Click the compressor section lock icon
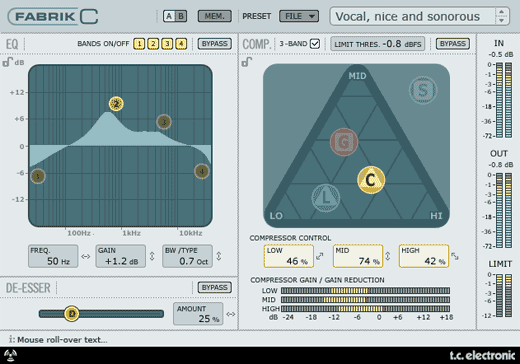Viewport: 520px width, 364px height. point(247,62)
